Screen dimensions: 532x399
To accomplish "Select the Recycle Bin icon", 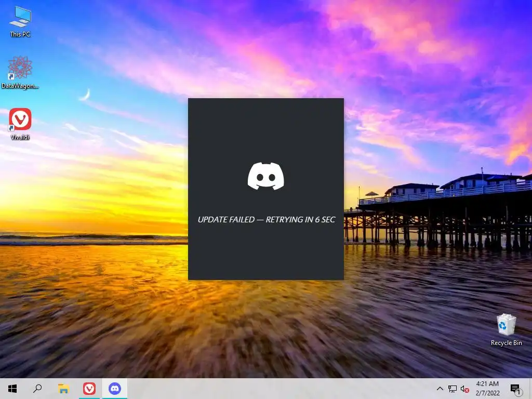I will [x=506, y=330].
